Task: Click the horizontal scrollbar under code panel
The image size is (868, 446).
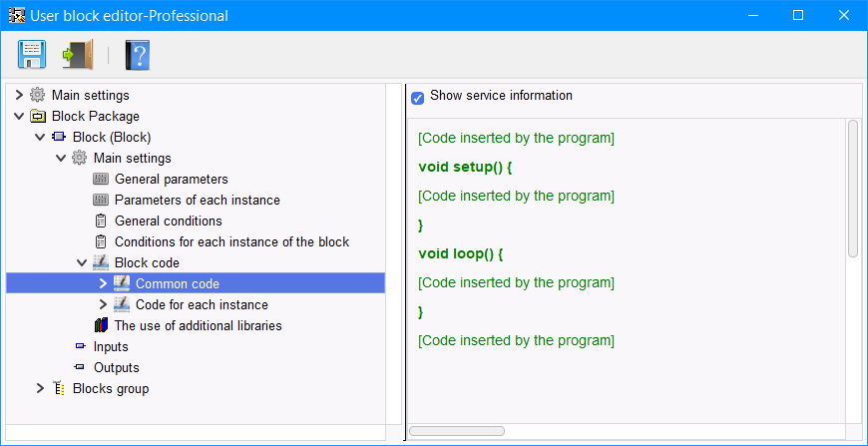Action: 457,431
